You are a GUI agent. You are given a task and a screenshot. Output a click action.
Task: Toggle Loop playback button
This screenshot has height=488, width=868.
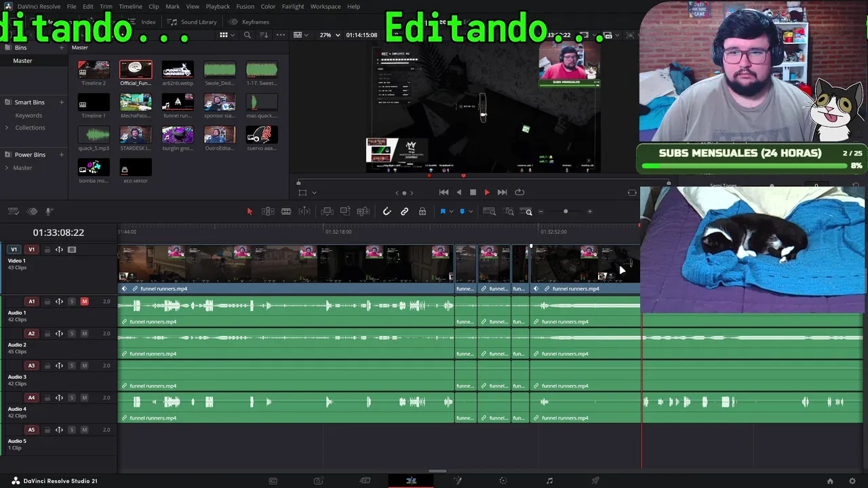(x=519, y=192)
